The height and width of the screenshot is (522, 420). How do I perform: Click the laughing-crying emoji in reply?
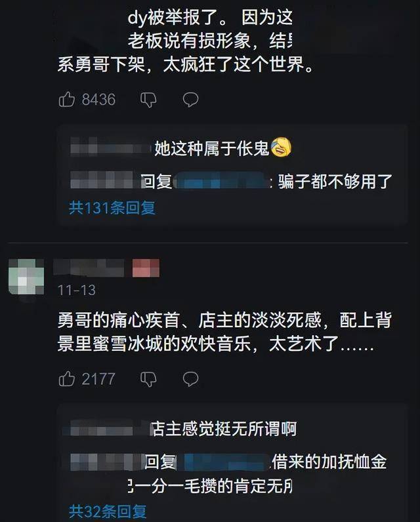pos(281,148)
